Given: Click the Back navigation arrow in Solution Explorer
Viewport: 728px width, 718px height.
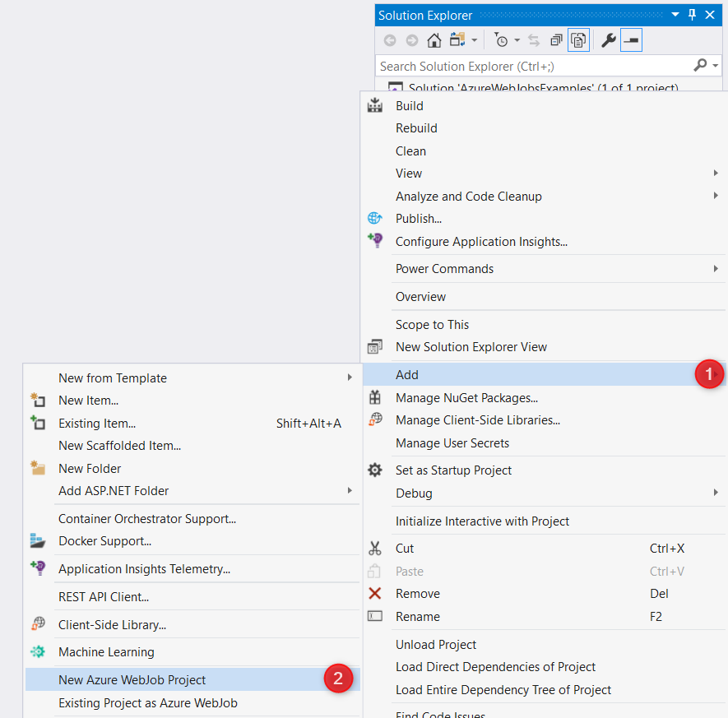Looking at the screenshot, I should pyautogui.click(x=390, y=40).
